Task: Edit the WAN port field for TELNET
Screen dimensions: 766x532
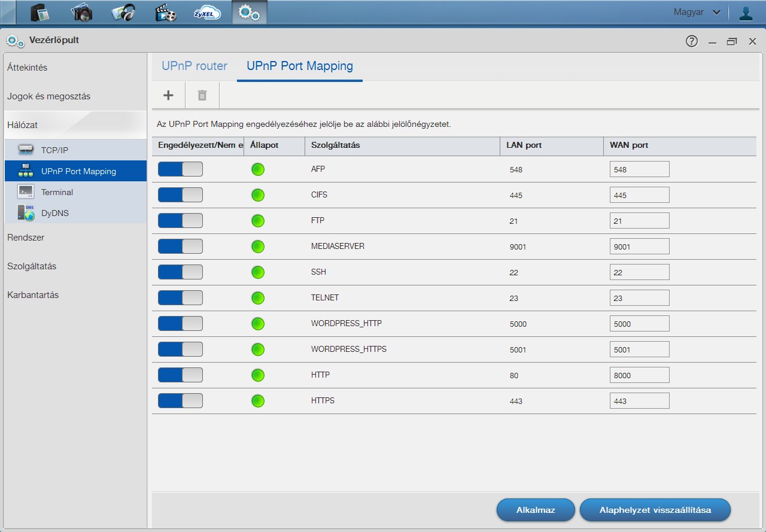Action: click(639, 298)
